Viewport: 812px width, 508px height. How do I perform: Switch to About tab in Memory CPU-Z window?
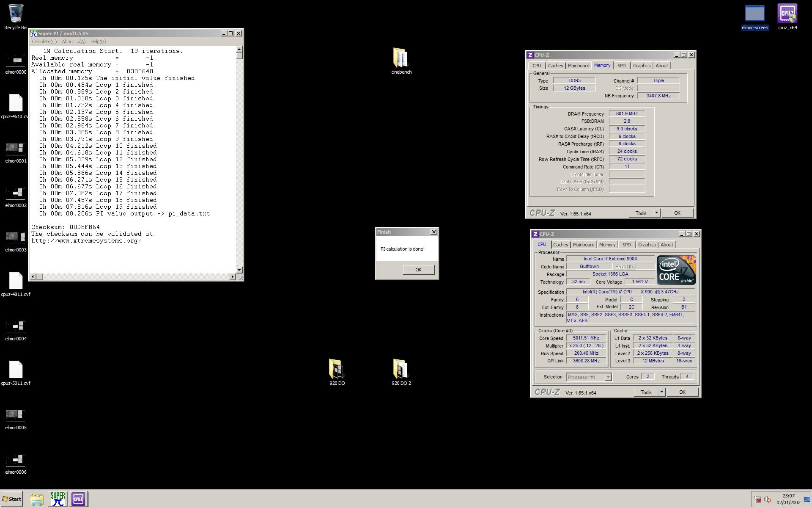(x=662, y=66)
